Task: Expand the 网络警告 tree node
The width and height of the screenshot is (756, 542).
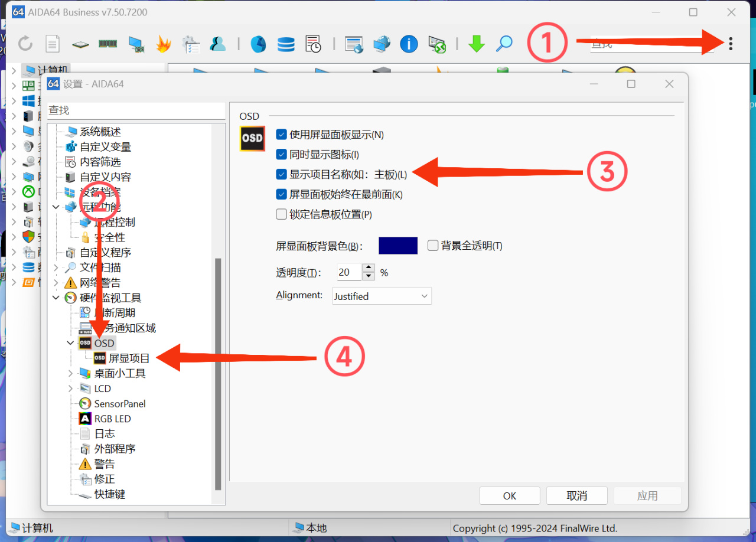Action: point(56,283)
